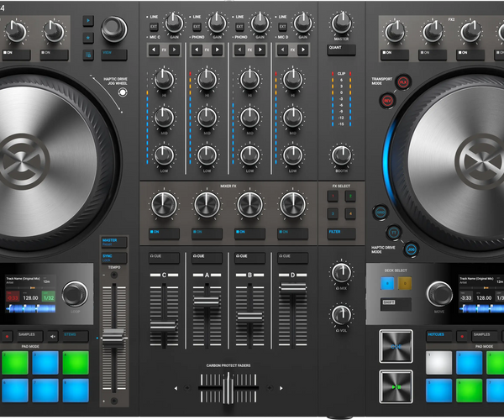Click channel B's FX assign right arrow
The height and width of the screenshot is (420, 504).
click(260, 50)
